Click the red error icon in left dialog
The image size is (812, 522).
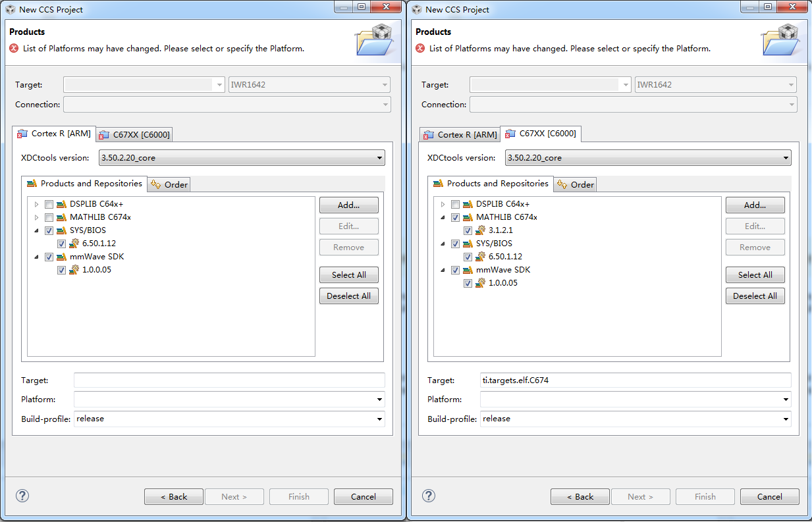pyautogui.click(x=14, y=48)
